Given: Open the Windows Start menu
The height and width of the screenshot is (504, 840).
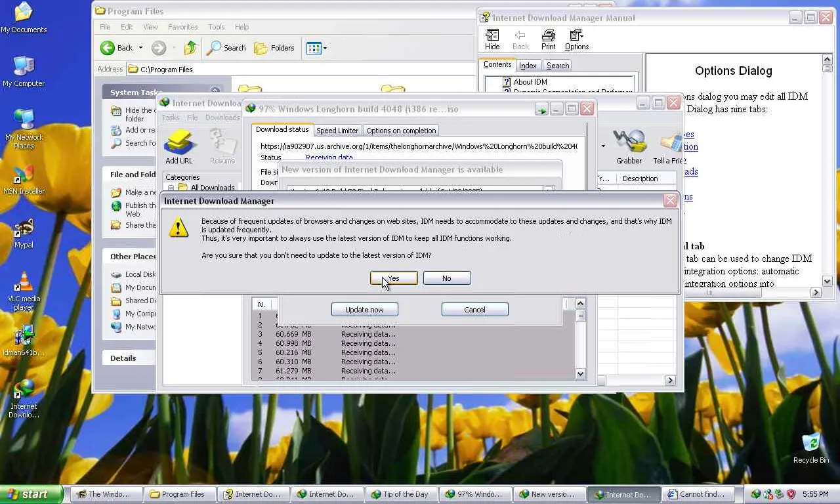Looking at the screenshot, I should pyautogui.click(x=31, y=494).
